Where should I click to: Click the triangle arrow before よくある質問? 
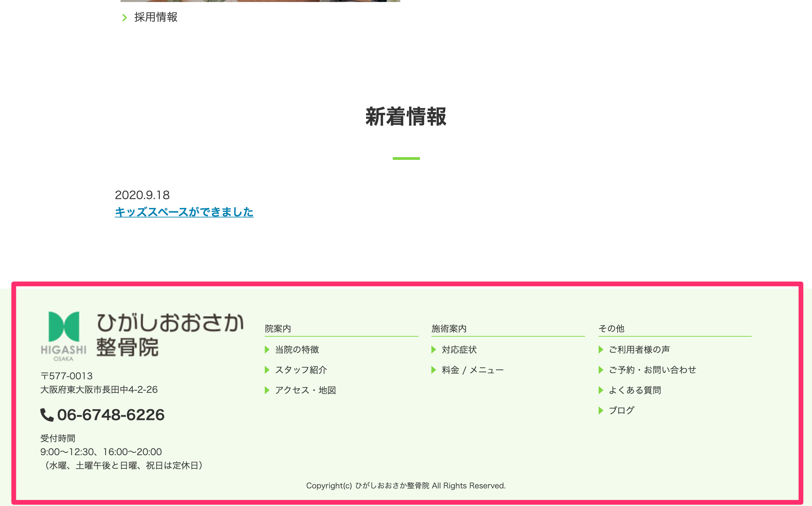[601, 390]
